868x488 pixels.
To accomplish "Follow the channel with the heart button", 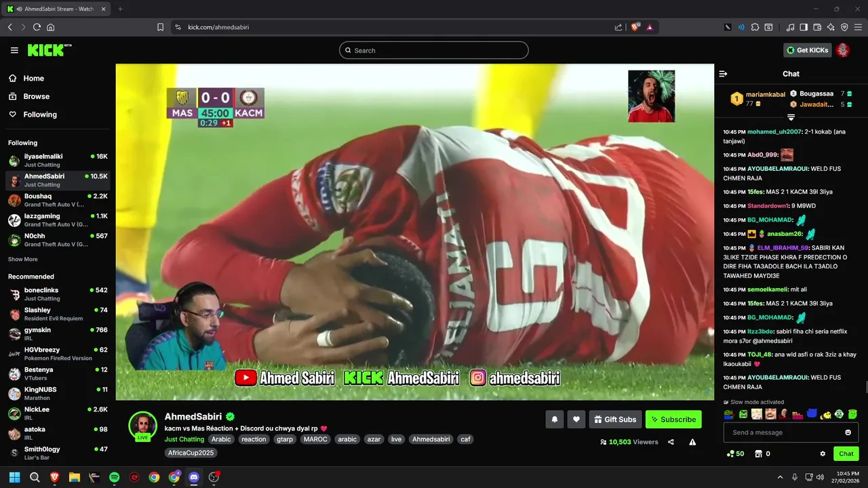I will coord(576,420).
